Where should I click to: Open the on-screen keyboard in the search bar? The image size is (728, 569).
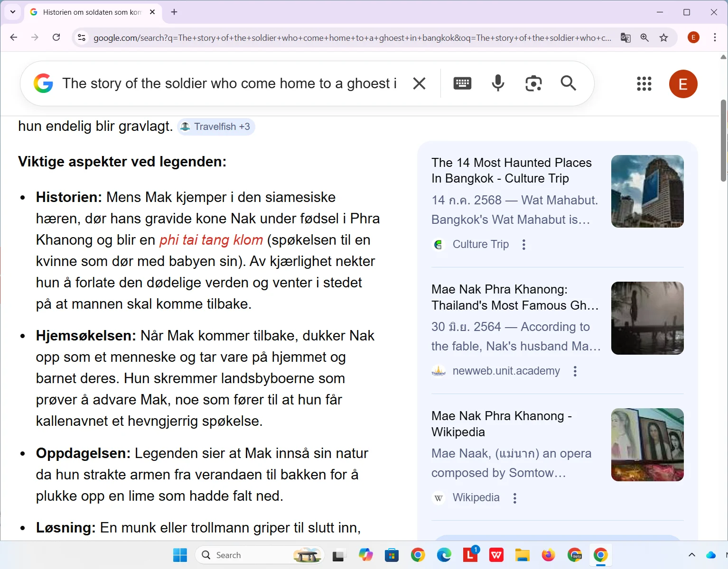click(x=462, y=83)
